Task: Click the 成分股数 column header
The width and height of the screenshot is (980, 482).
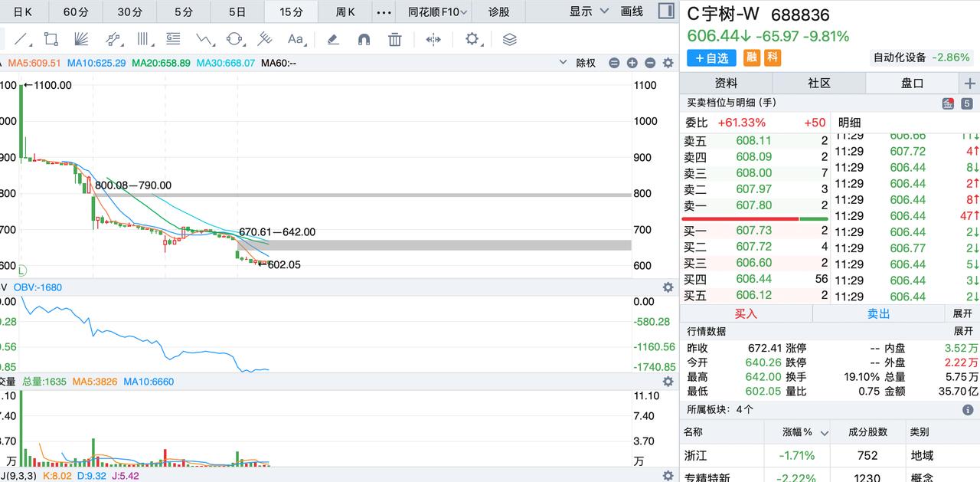Action: pos(867,432)
